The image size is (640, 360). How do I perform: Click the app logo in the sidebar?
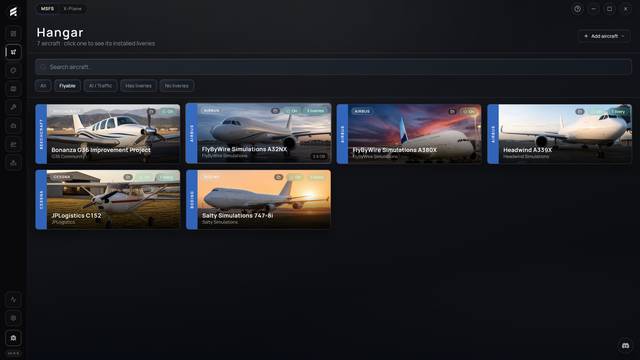[x=13, y=11]
